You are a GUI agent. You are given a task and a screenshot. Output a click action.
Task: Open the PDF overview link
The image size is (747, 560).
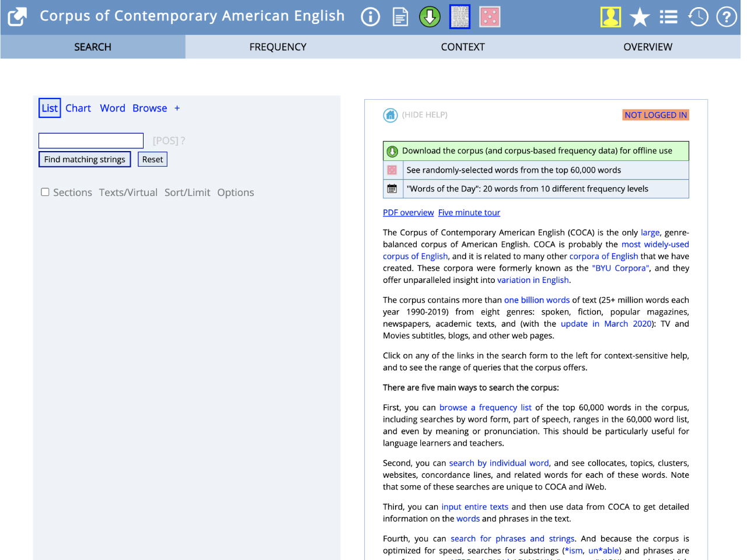[x=409, y=212]
